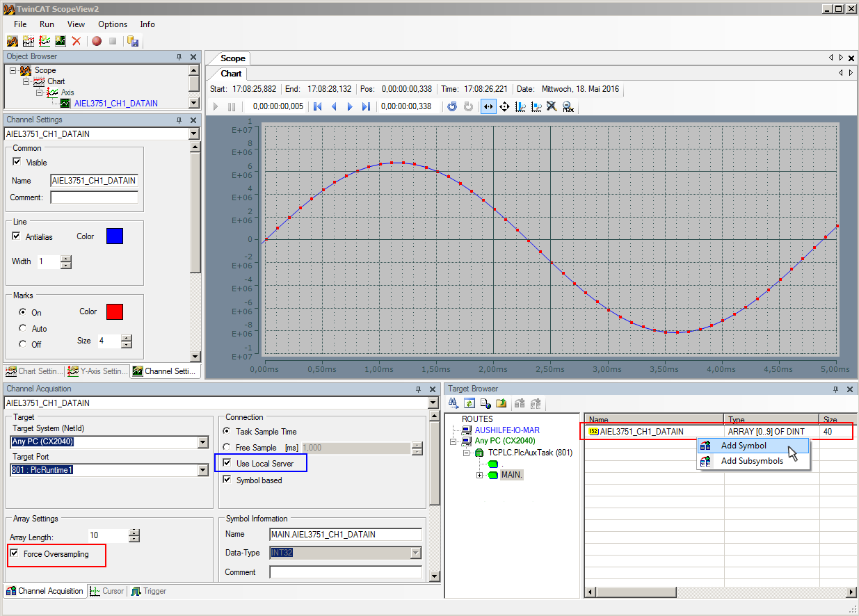Select the pan/move crosshair tool

coord(504,106)
